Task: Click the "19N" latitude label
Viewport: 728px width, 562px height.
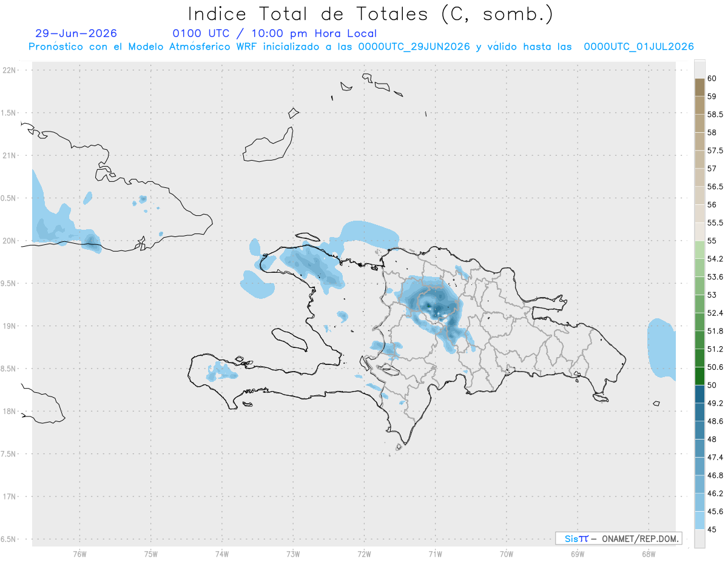Action: 10,326
